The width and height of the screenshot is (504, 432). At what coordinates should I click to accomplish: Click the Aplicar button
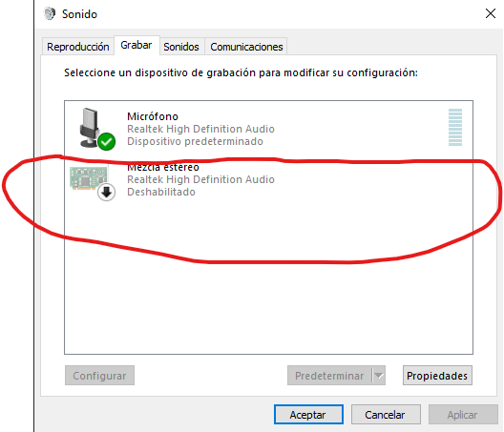[463, 414]
